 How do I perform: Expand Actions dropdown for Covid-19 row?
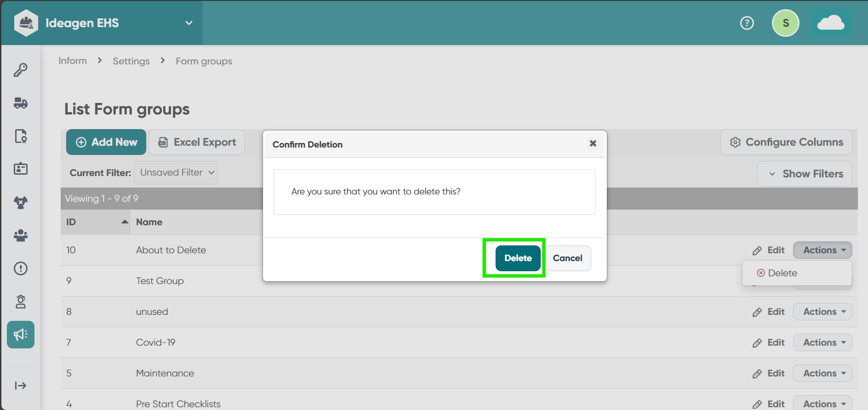pos(822,342)
